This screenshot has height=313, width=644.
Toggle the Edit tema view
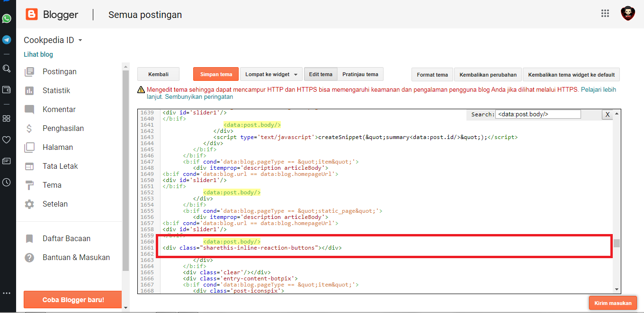321,74
